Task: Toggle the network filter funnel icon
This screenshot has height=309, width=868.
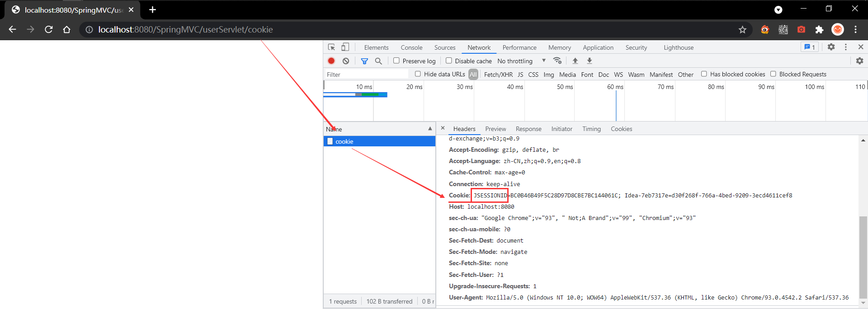Action: [x=364, y=61]
